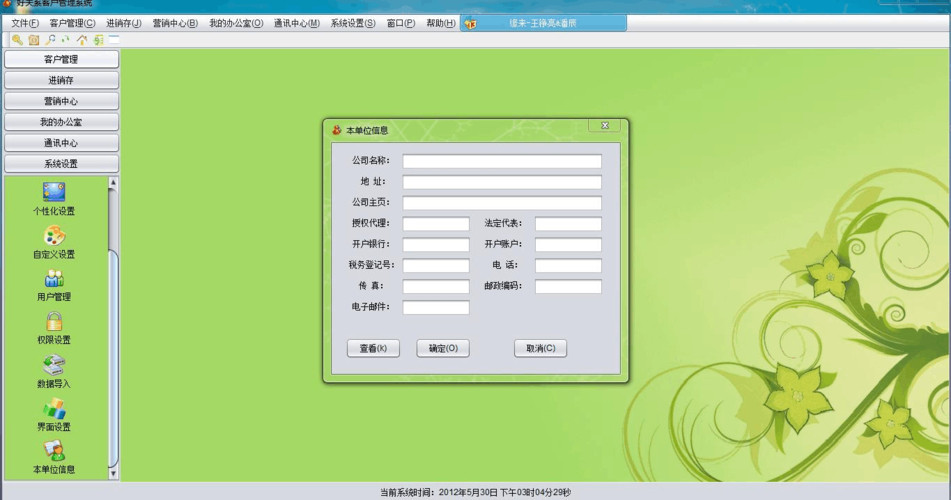Open the 我的办公室(O) menu
The height and width of the screenshot is (500, 951).
[x=236, y=23]
